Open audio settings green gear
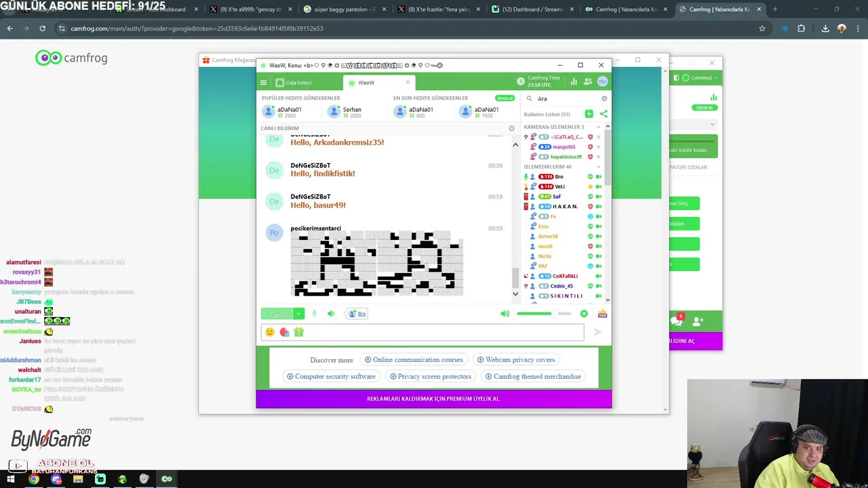The image size is (868, 488). pos(584,314)
